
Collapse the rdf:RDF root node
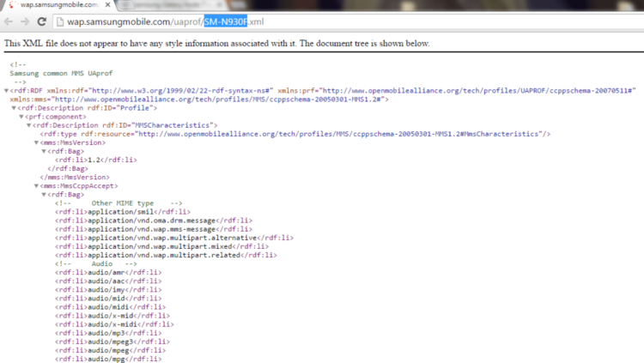[x=7, y=90]
